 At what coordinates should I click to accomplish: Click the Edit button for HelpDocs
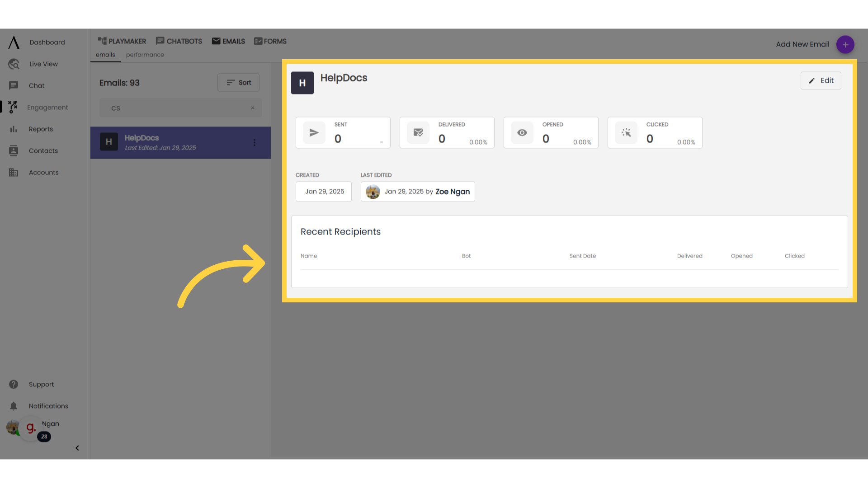[x=821, y=80]
